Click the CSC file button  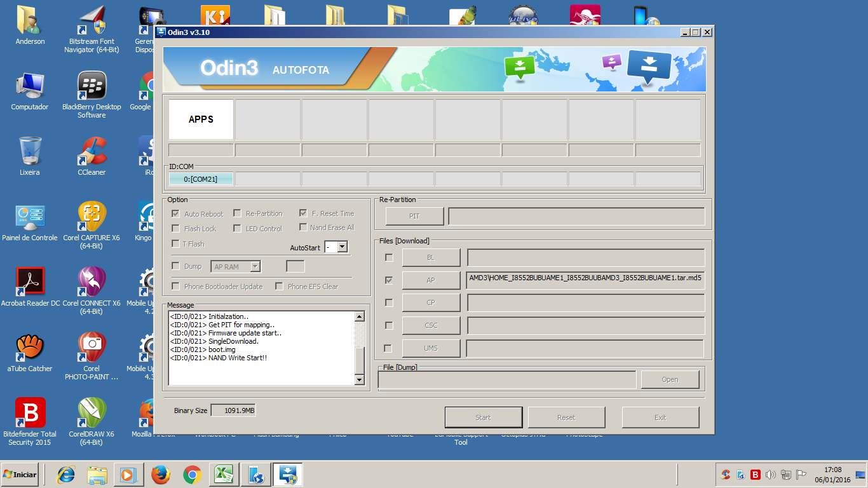pos(431,325)
